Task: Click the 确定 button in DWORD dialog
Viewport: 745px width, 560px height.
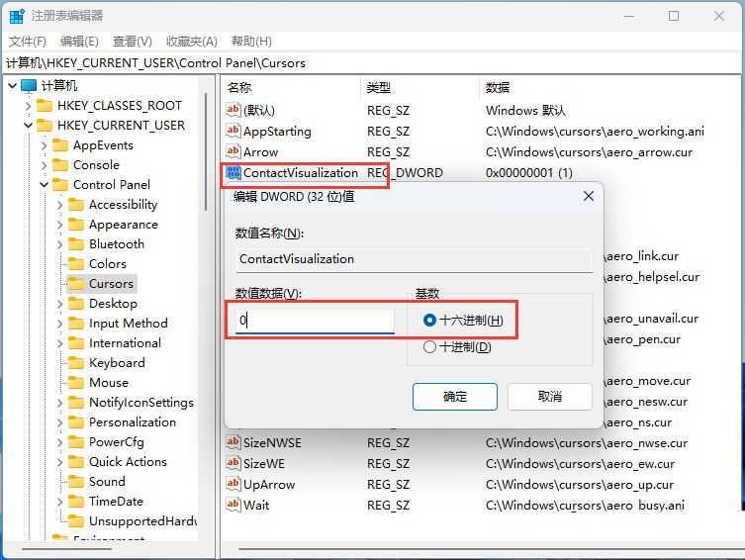Action: click(455, 396)
